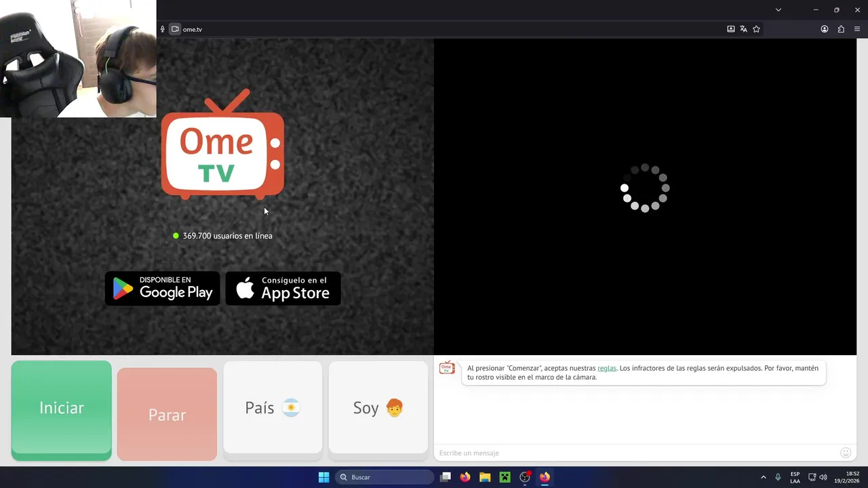Click the Buscar taskbar search box
Viewport: 868px width, 488px height.
[x=384, y=477]
